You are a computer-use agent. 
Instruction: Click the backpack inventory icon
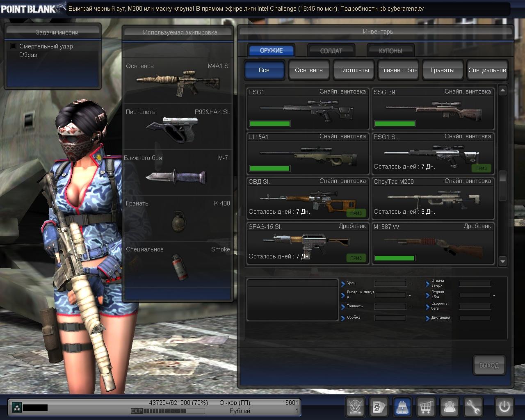click(x=402, y=407)
